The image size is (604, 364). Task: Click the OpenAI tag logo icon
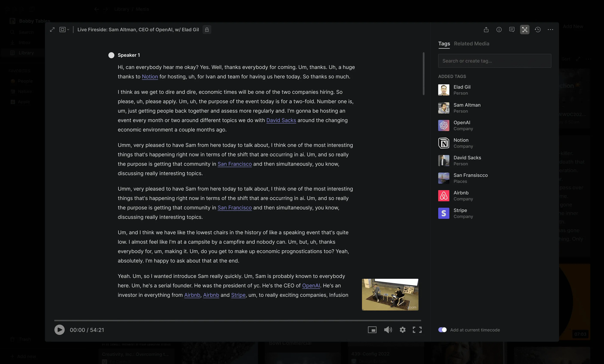(x=443, y=125)
